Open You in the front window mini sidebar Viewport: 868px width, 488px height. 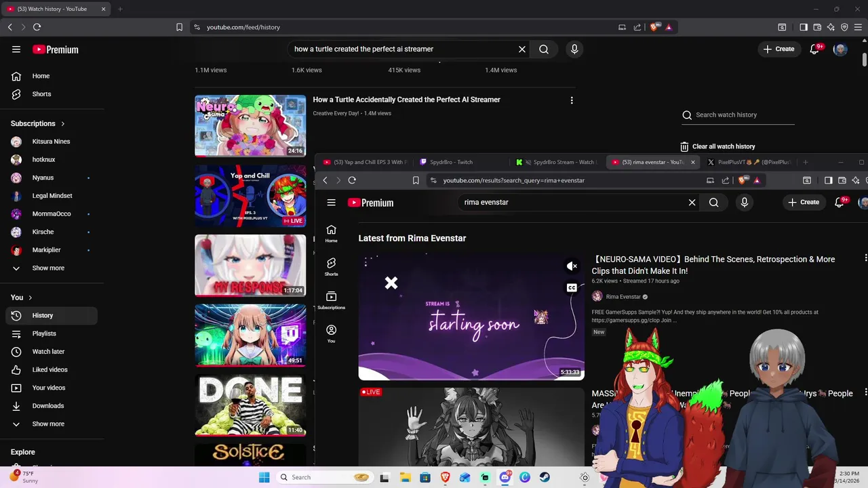click(x=331, y=334)
